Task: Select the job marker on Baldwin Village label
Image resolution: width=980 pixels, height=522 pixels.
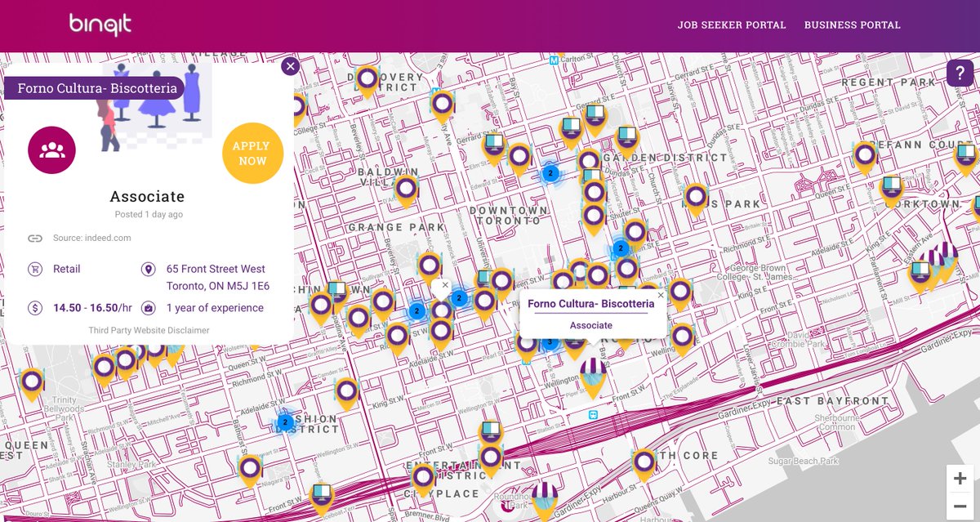Action: click(407, 193)
